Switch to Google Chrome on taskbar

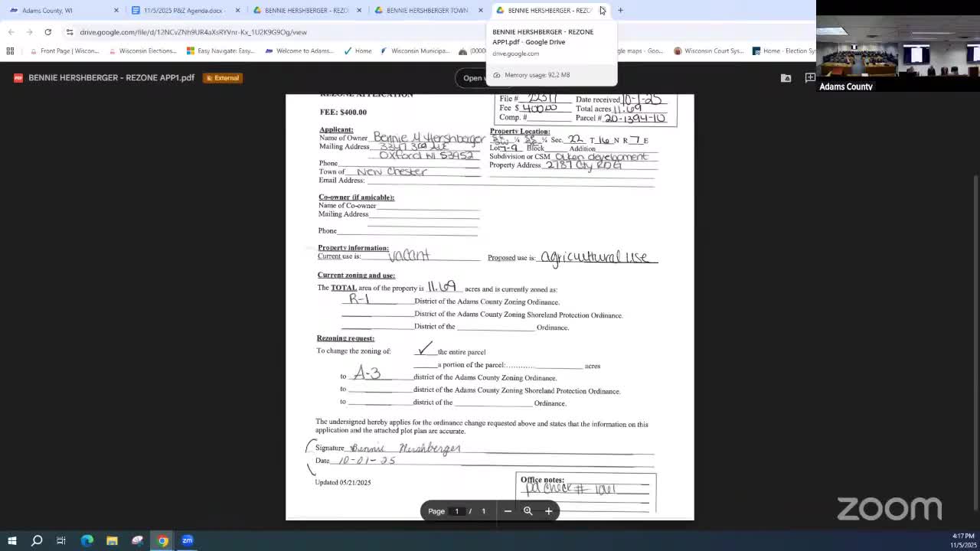162,540
